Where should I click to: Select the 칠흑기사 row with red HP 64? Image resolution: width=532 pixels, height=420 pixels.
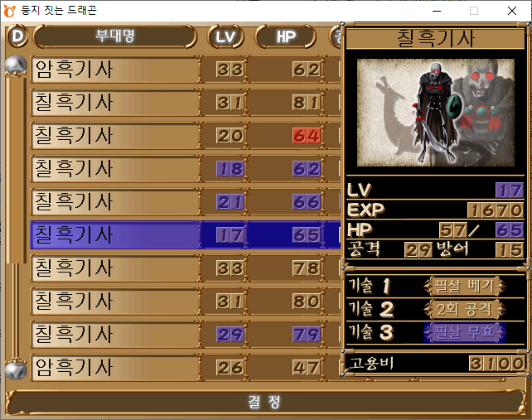click(x=186, y=136)
